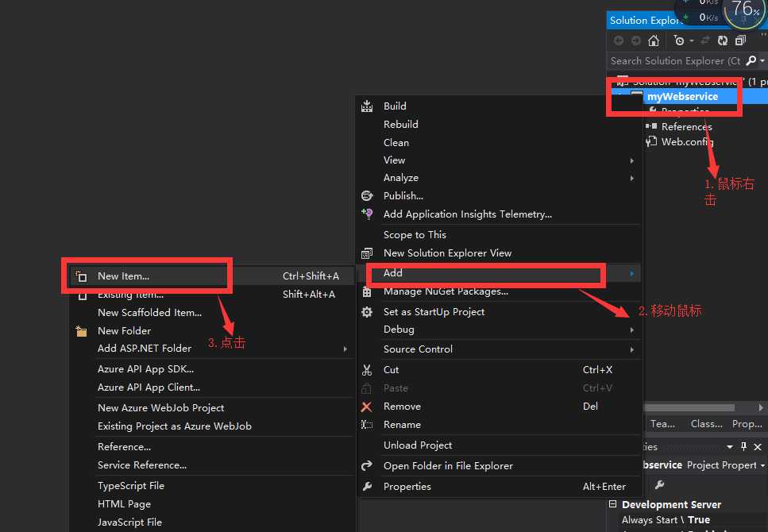
Task: Select Rebuild from the context menu
Action: coord(400,125)
